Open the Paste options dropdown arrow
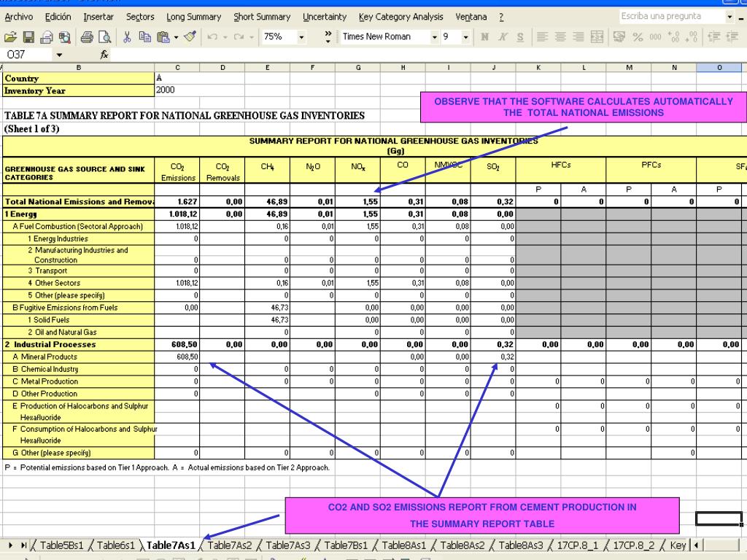The width and height of the screenshot is (747, 560). point(177,36)
